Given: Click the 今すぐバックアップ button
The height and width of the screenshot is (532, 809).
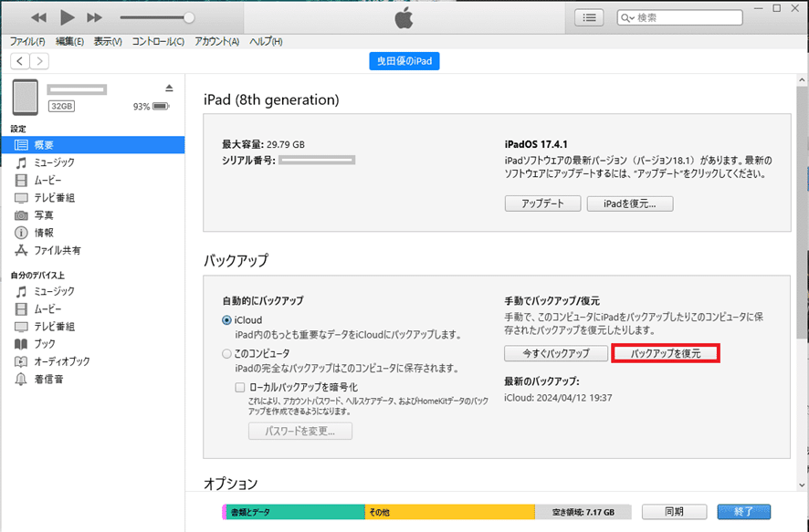Looking at the screenshot, I should [x=556, y=354].
